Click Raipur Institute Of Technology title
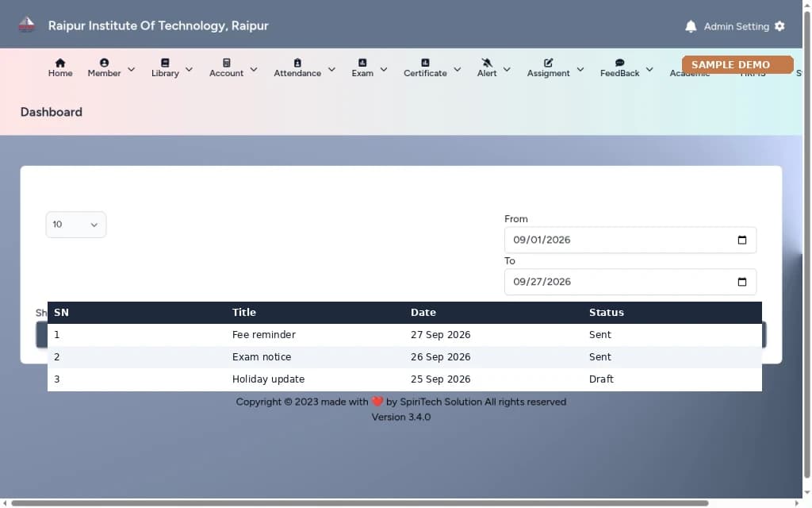 (x=158, y=26)
